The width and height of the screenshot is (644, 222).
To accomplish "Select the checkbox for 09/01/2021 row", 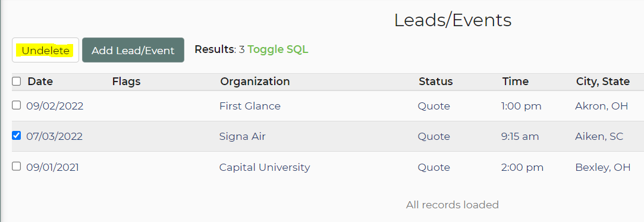I will coord(17,166).
